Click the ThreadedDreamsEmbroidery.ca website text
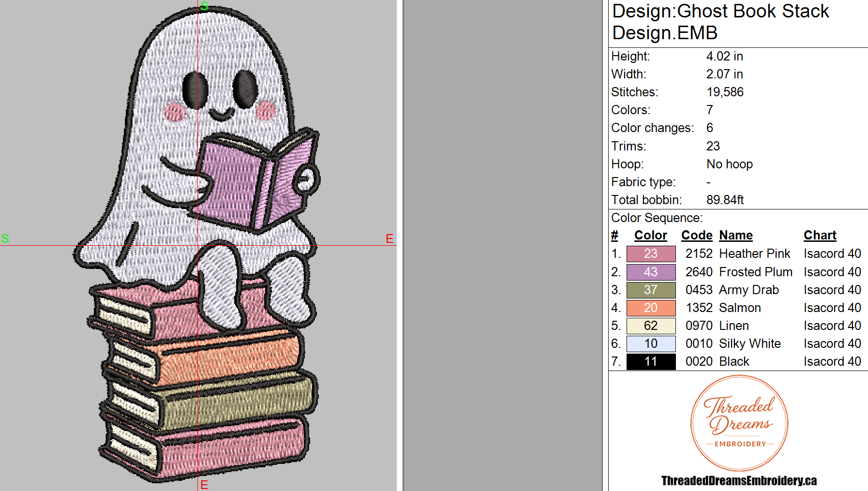This screenshot has width=868, height=491. click(x=739, y=480)
